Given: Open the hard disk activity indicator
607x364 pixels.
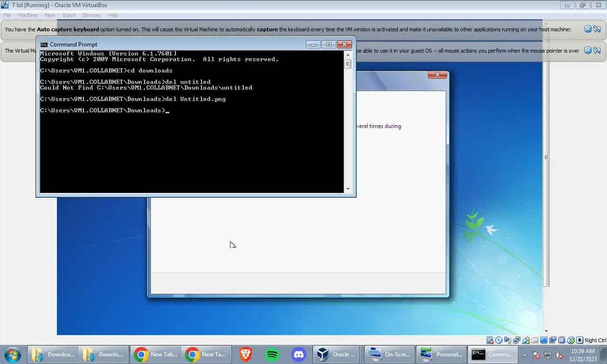Looking at the screenshot, I should [x=490, y=340].
